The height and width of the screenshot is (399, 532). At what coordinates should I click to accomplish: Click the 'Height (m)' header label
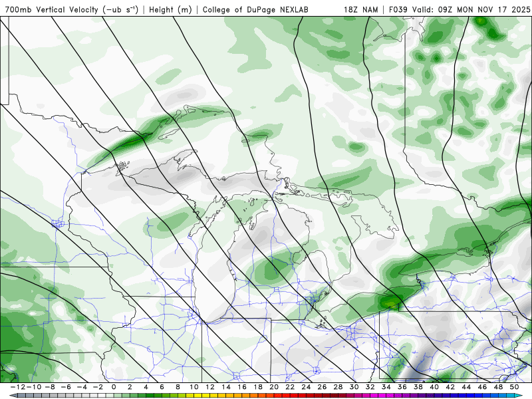170,9
